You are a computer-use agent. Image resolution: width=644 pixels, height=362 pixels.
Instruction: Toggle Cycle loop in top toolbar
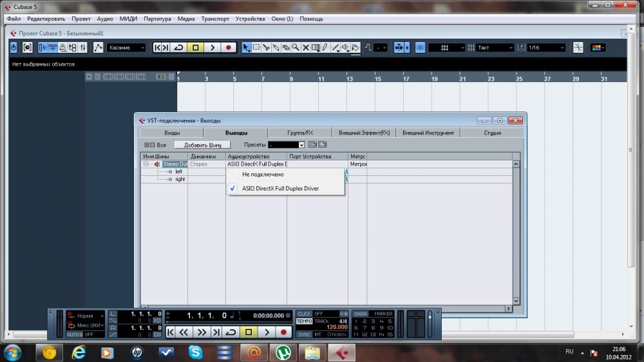[178, 48]
